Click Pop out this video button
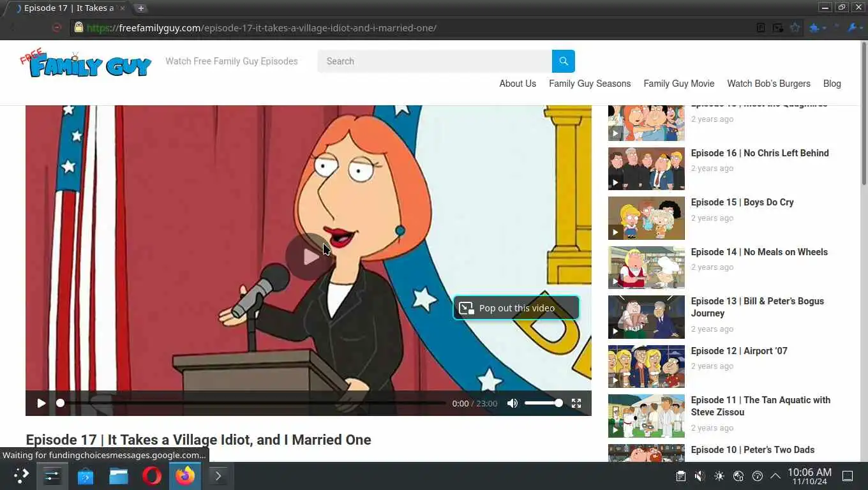868x490 pixels. click(516, 308)
